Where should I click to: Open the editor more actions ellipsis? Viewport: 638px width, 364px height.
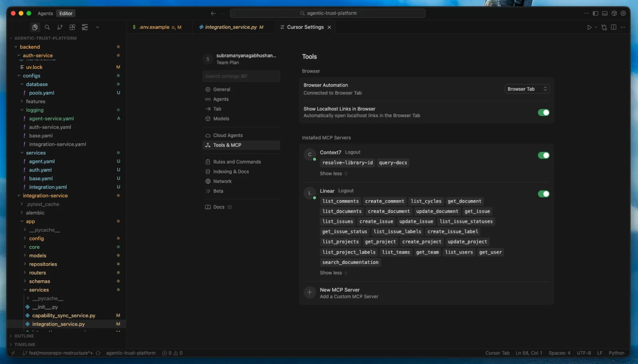tap(623, 27)
